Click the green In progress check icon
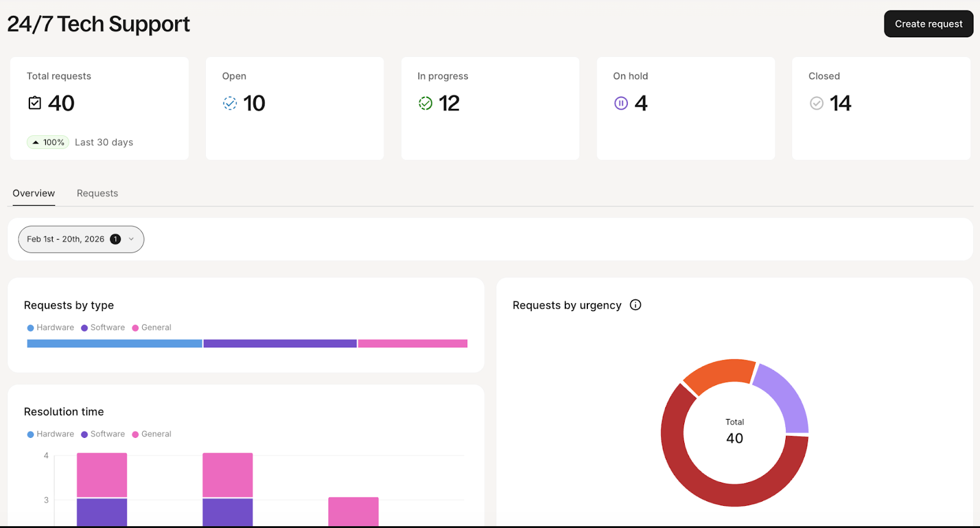The image size is (980, 528). (x=425, y=104)
